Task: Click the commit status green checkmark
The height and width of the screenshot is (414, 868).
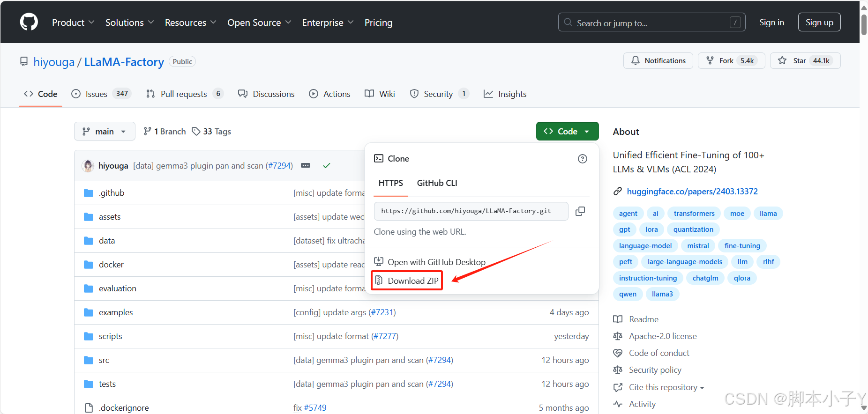Action: [x=327, y=165]
